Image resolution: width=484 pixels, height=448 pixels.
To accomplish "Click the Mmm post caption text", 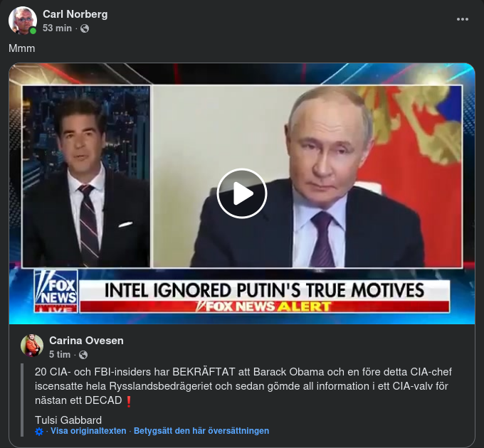I will pyautogui.click(x=21, y=48).
